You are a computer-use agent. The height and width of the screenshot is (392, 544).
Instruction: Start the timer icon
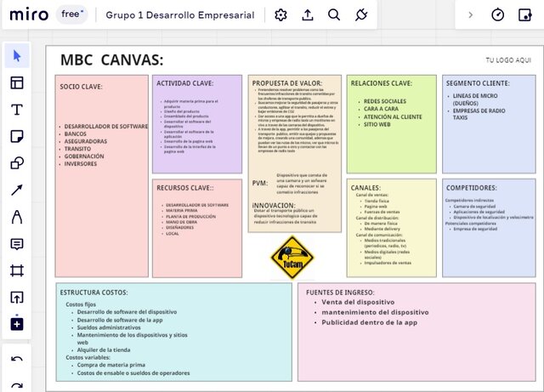click(498, 15)
